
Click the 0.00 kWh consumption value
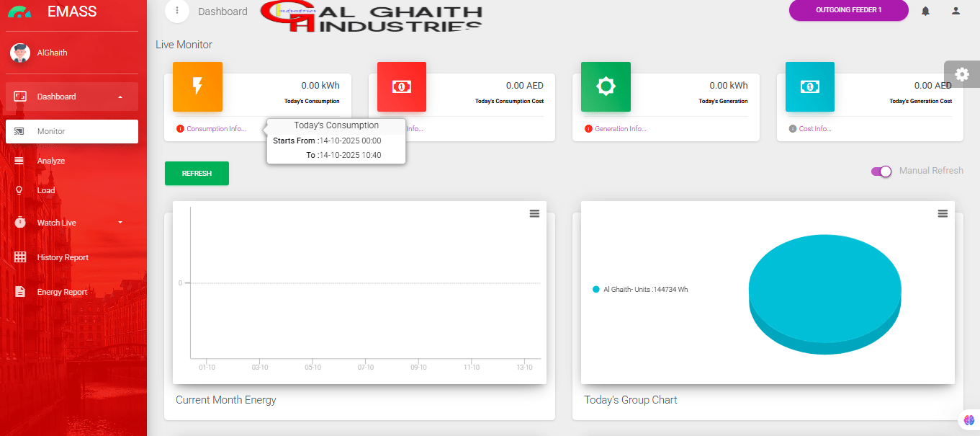pos(320,86)
